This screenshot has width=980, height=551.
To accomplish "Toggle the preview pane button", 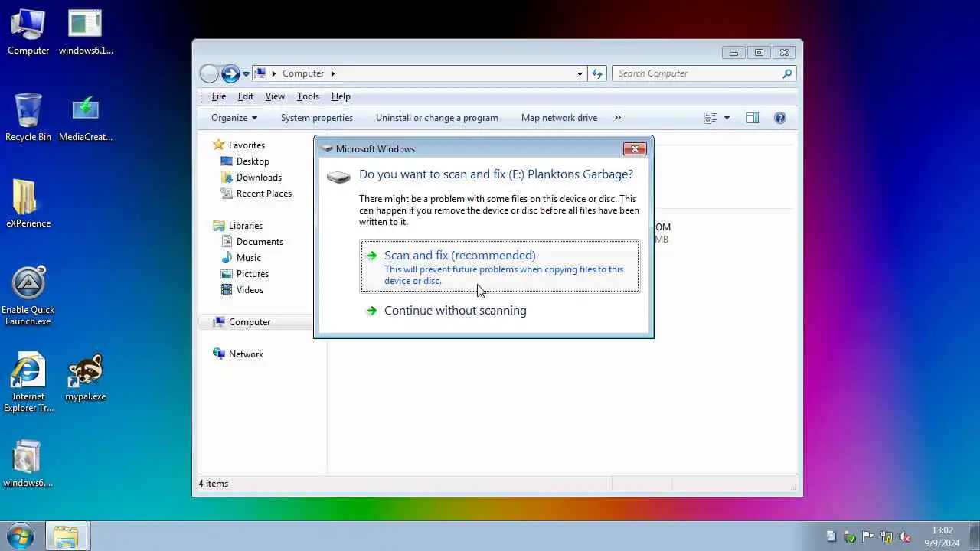I will [753, 118].
